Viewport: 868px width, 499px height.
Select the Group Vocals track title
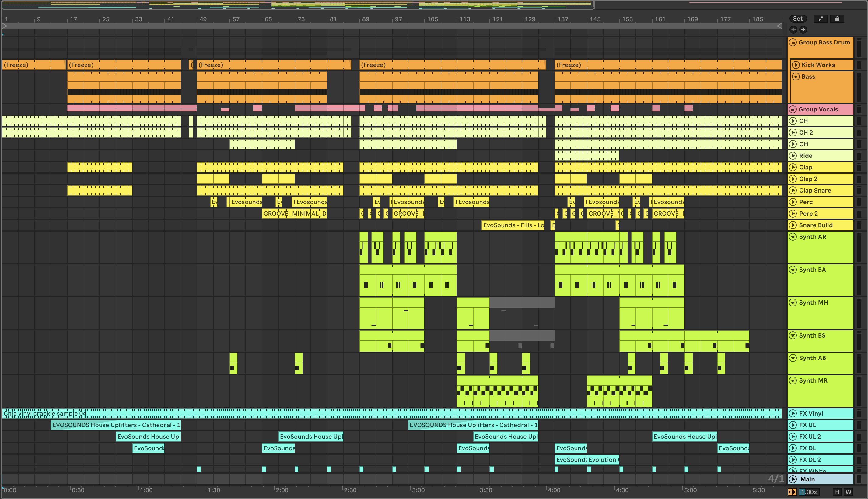(x=818, y=109)
